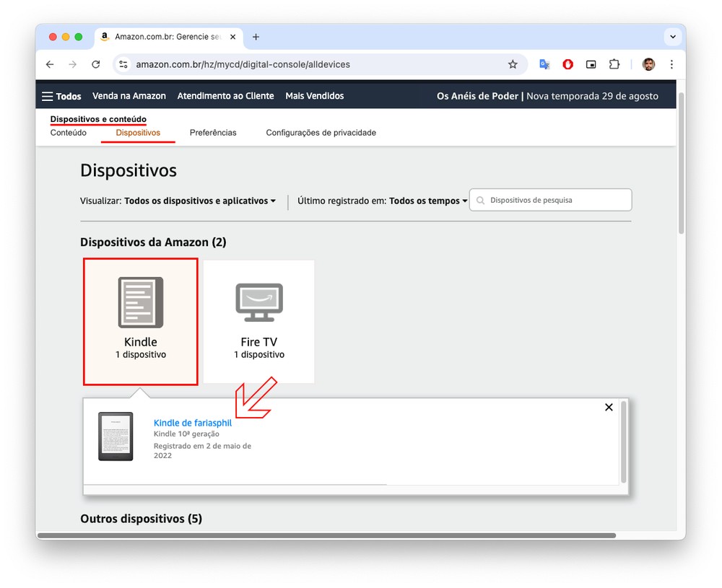Expand the Todos os tempos dropdown
Screen dimensions: 722x588
click(x=428, y=201)
